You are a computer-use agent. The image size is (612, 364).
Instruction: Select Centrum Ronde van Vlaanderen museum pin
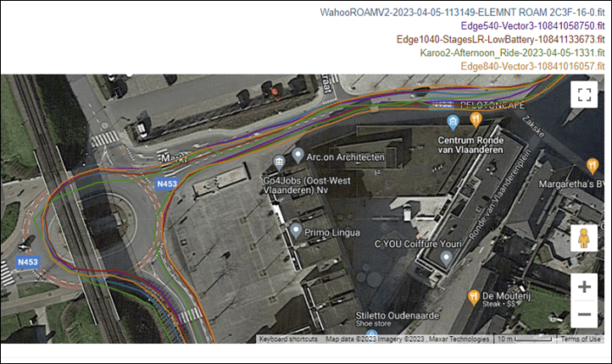click(x=453, y=123)
